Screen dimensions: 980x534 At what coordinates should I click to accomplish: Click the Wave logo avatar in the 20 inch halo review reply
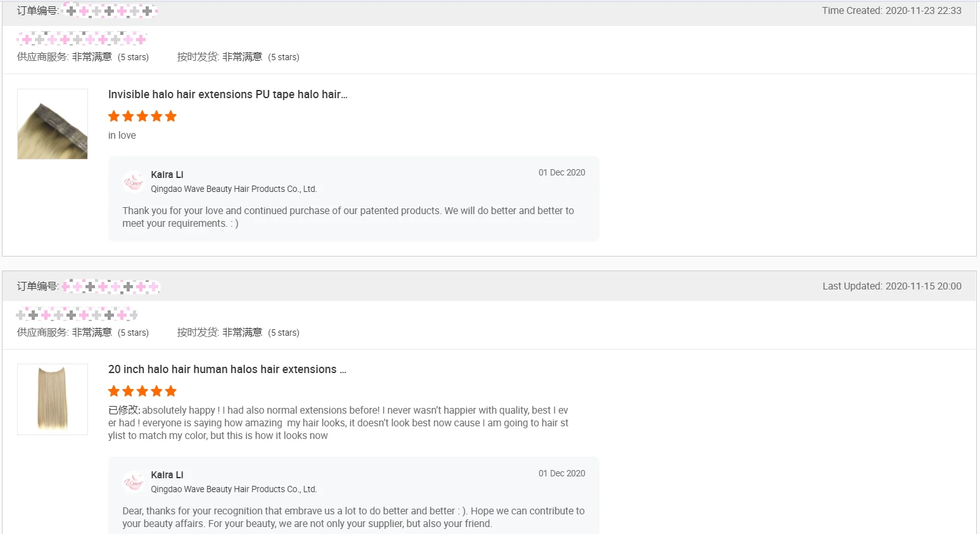[134, 482]
